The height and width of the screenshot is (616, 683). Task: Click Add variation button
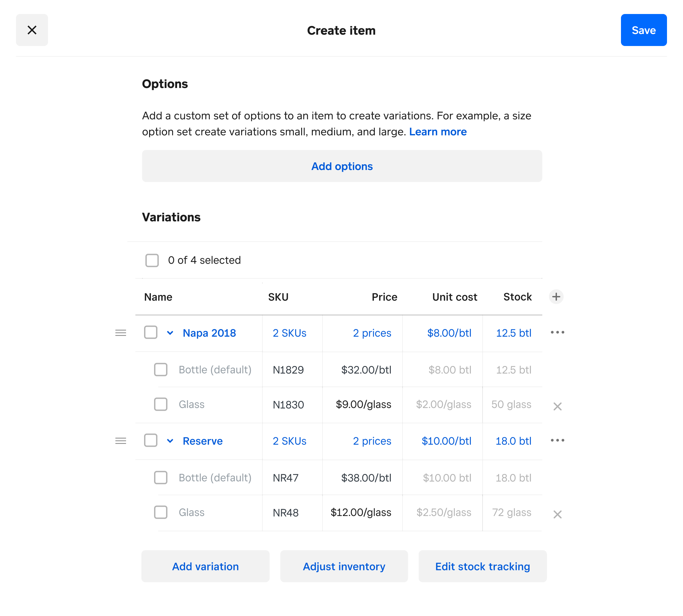tap(205, 566)
